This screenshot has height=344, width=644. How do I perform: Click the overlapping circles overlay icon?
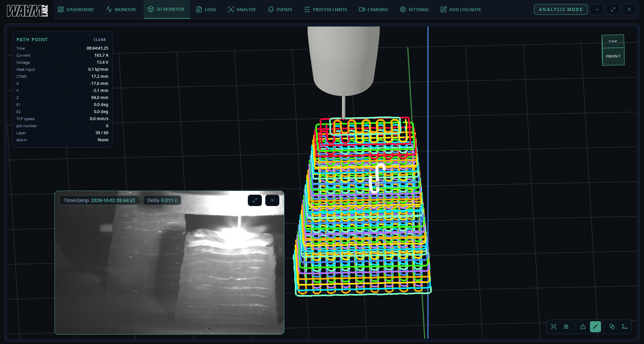612,327
